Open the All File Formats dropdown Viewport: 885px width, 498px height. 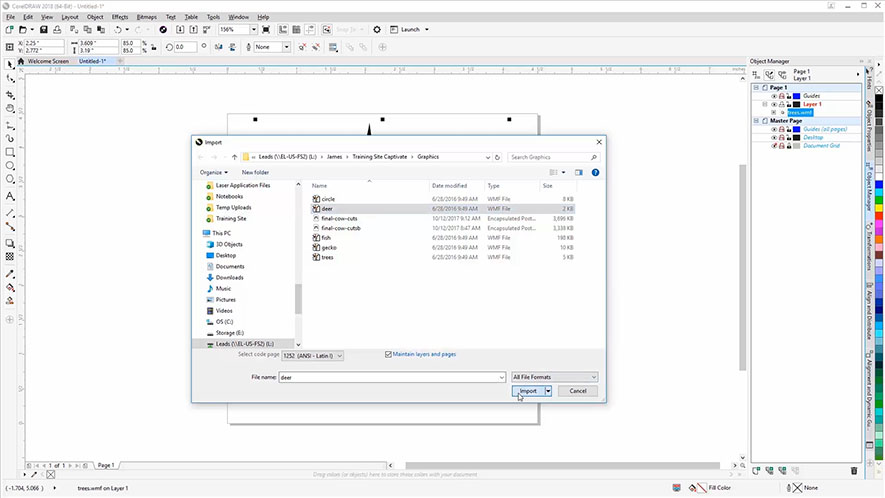click(554, 377)
